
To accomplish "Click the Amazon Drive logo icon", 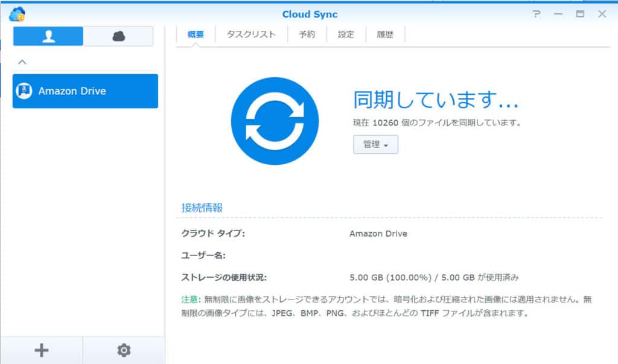I will pos(24,91).
